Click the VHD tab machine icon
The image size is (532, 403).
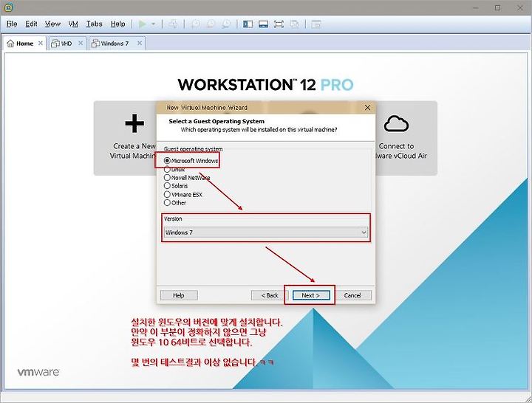55,44
